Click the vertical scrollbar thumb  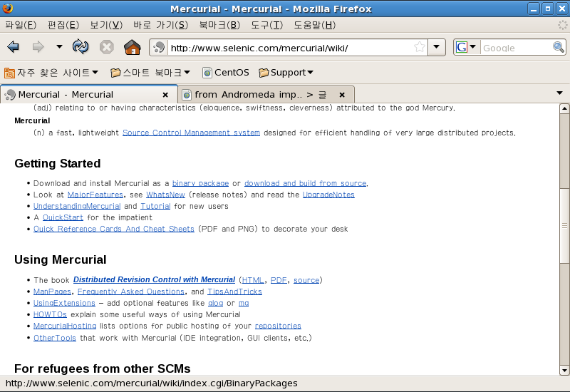pos(564,225)
